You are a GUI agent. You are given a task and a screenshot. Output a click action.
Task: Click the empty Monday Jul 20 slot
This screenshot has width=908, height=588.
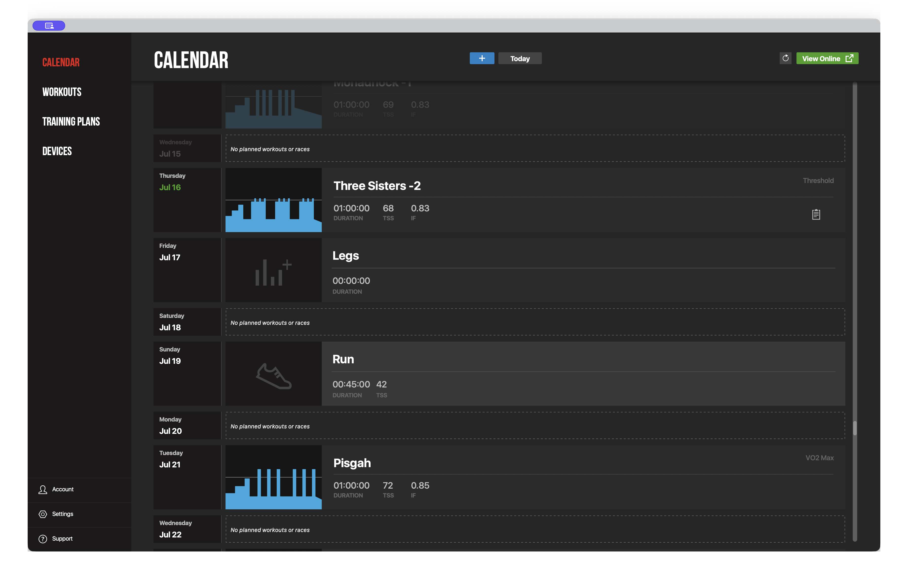tap(535, 425)
